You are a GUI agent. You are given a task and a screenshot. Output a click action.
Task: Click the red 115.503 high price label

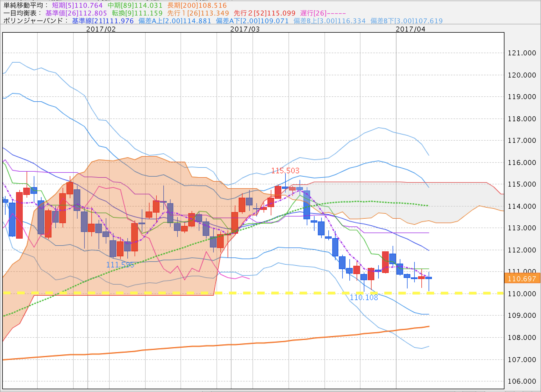coord(285,171)
